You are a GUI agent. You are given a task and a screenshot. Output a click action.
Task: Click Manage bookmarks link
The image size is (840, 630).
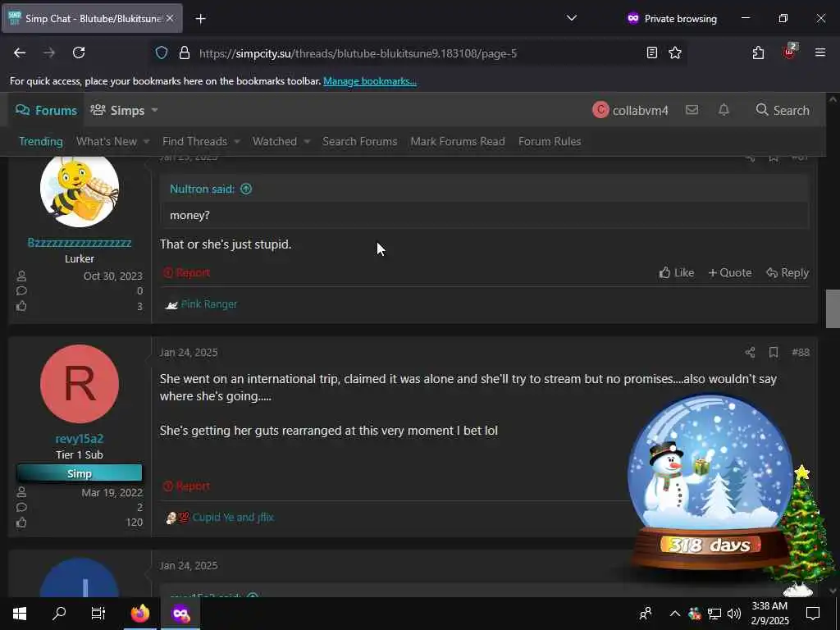click(x=370, y=81)
